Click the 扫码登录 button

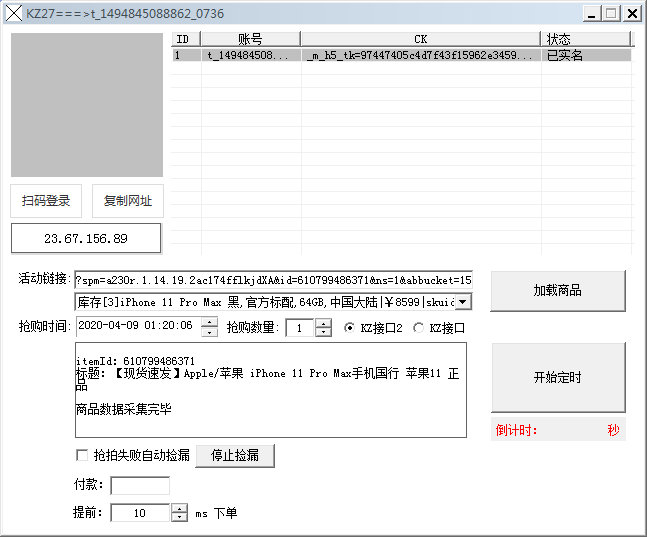[46, 201]
